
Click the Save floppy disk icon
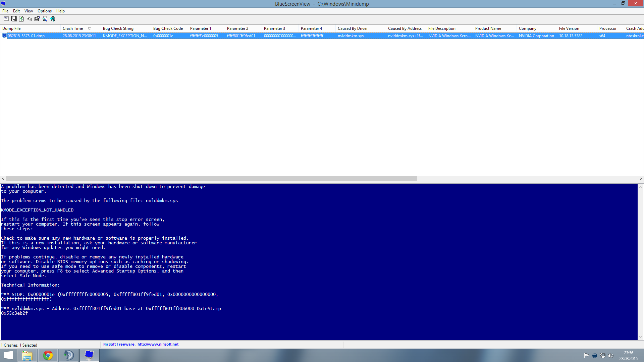14,19
